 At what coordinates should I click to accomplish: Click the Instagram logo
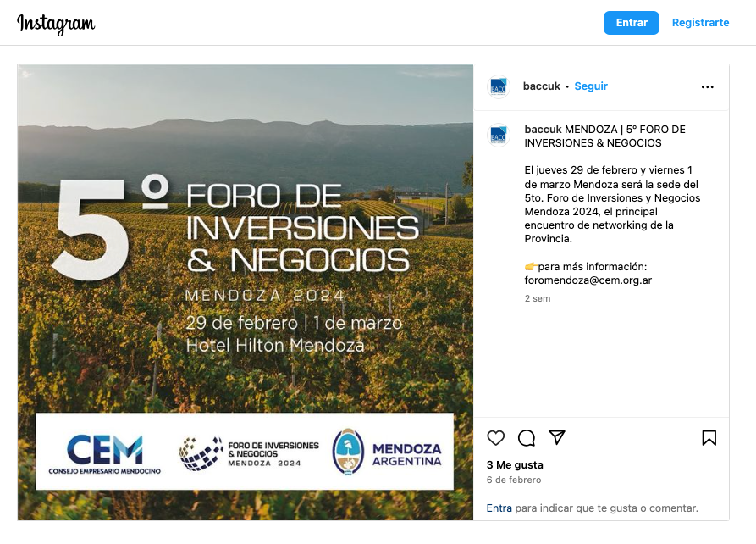pos(56,24)
